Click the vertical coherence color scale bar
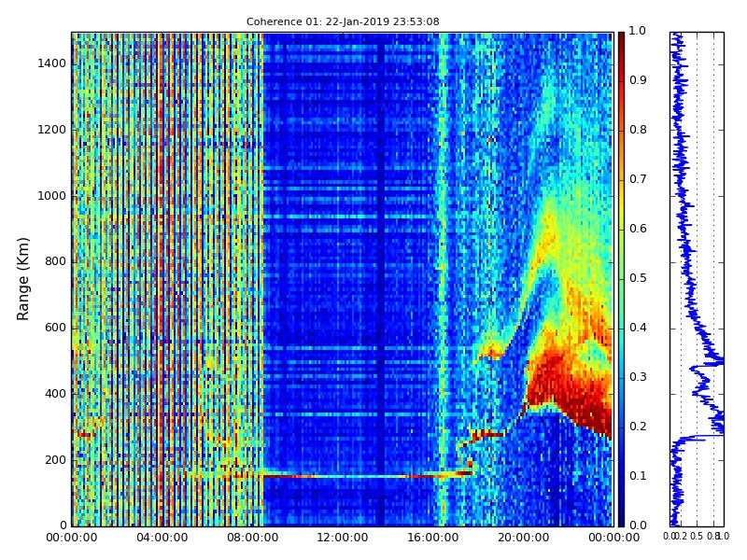The width and height of the screenshot is (747, 560). pyautogui.click(x=621, y=279)
